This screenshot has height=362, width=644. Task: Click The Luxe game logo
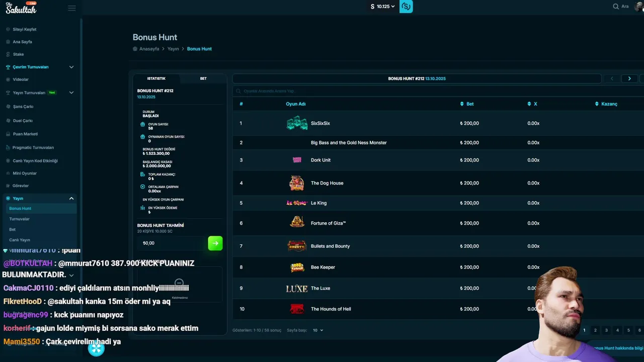point(297,289)
